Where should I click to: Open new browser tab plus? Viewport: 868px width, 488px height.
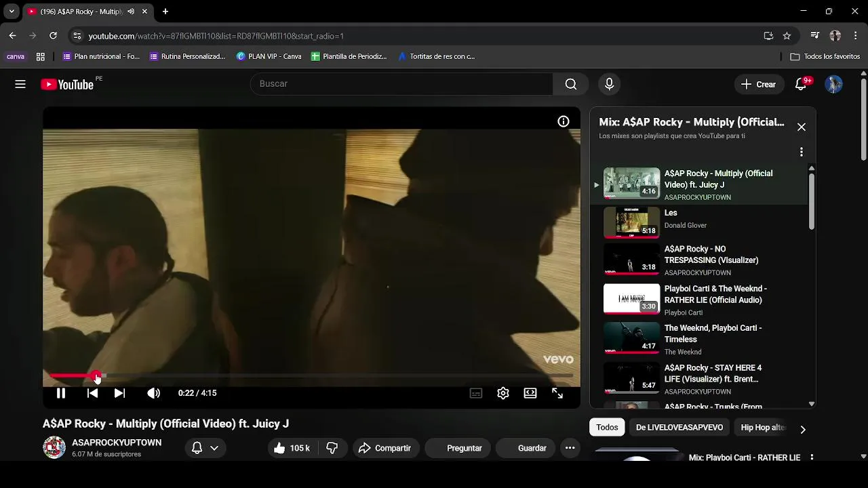click(x=165, y=12)
